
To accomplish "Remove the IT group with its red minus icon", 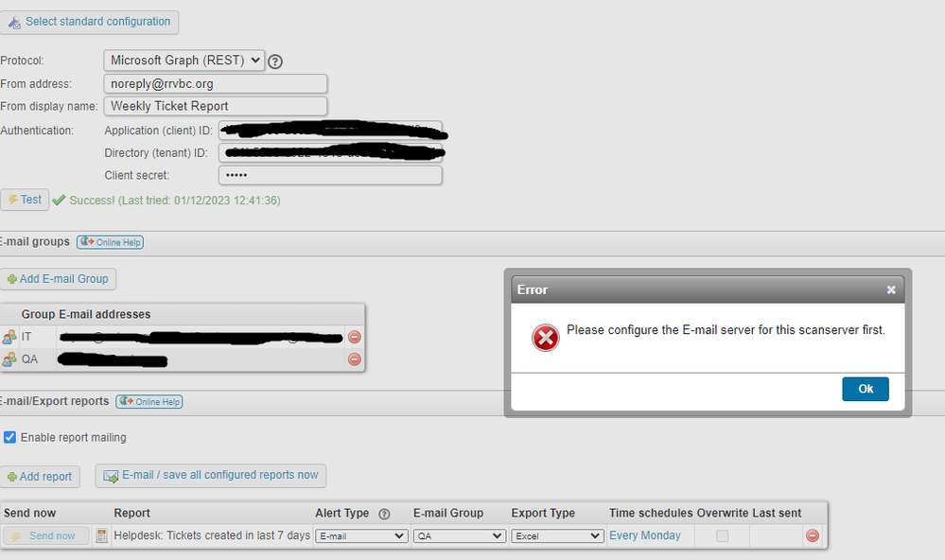I will (x=354, y=336).
